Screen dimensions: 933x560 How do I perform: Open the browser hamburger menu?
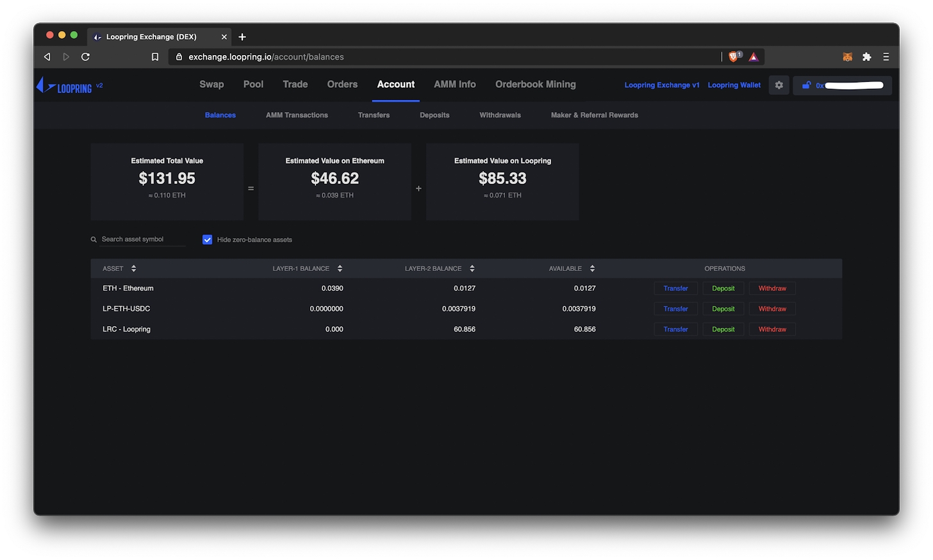coord(886,57)
